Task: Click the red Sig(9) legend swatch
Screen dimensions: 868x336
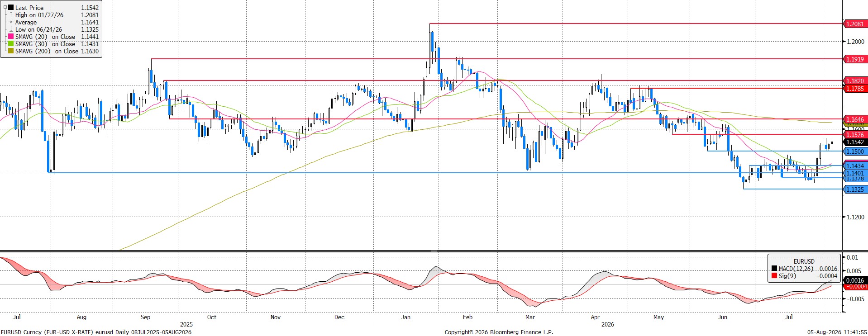Action: [774, 276]
